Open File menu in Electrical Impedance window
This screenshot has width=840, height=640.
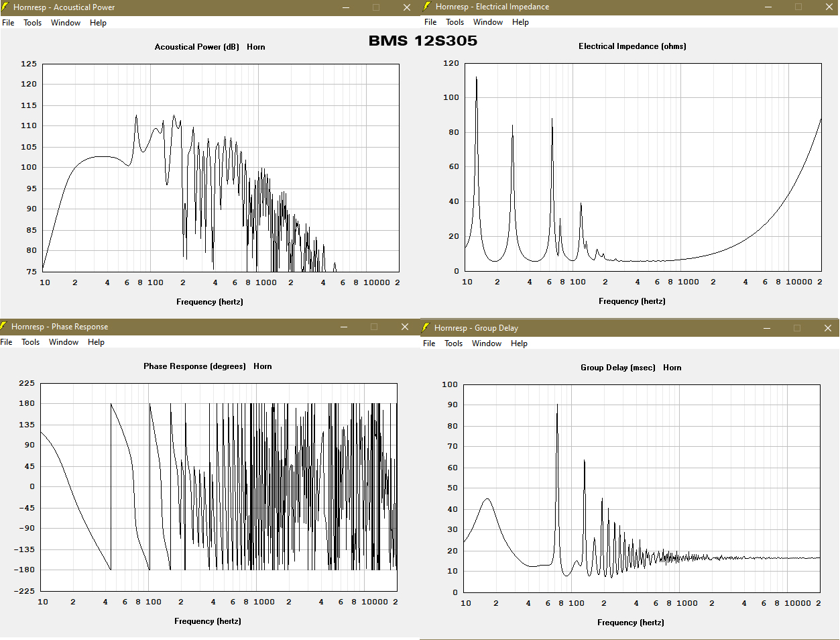point(430,22)
